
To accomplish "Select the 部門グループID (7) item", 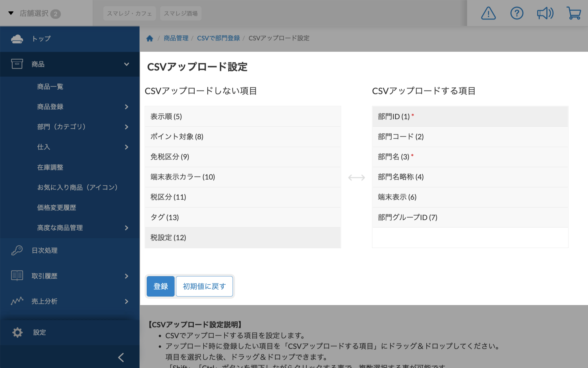I will click(x=470, y=217).
